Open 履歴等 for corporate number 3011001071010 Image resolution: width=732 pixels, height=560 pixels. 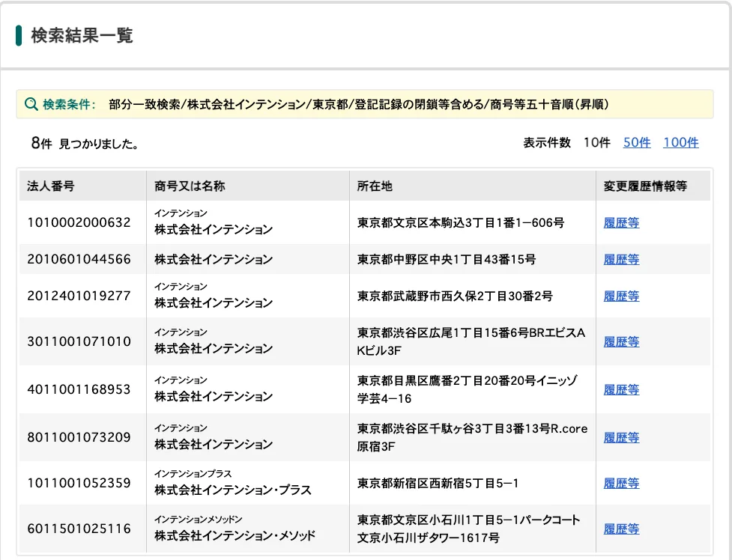[x=621, y=341]
